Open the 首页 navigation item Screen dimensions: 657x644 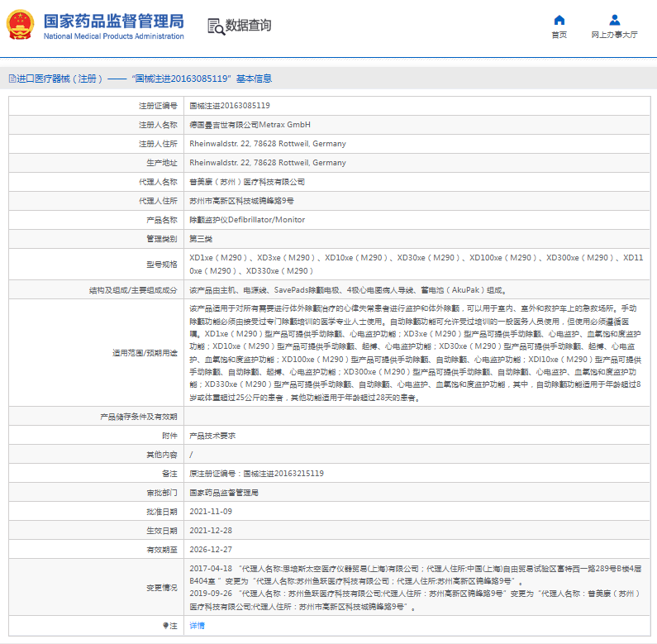559,35
